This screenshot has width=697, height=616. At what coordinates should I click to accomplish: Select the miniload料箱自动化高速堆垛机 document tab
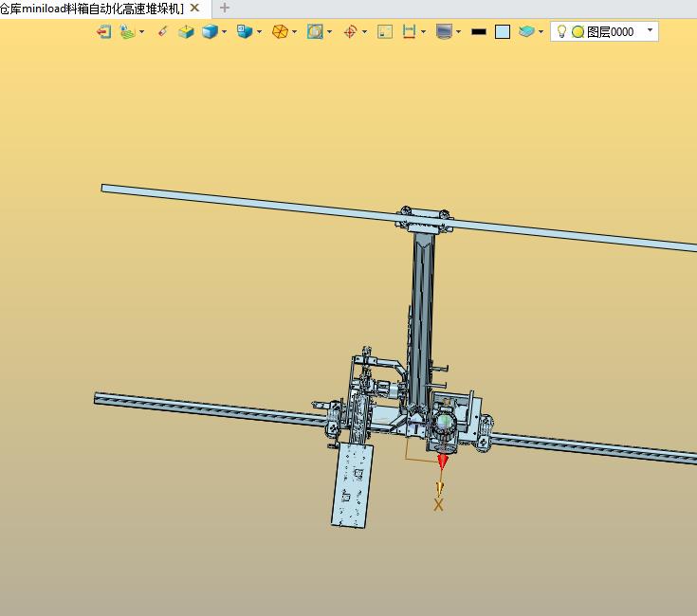point(92,9)
